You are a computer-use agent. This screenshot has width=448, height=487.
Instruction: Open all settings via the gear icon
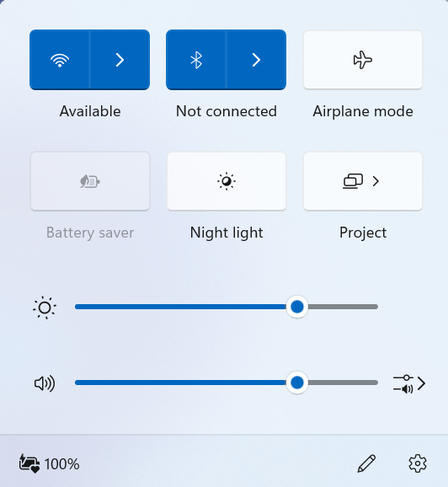pos(418,463)
